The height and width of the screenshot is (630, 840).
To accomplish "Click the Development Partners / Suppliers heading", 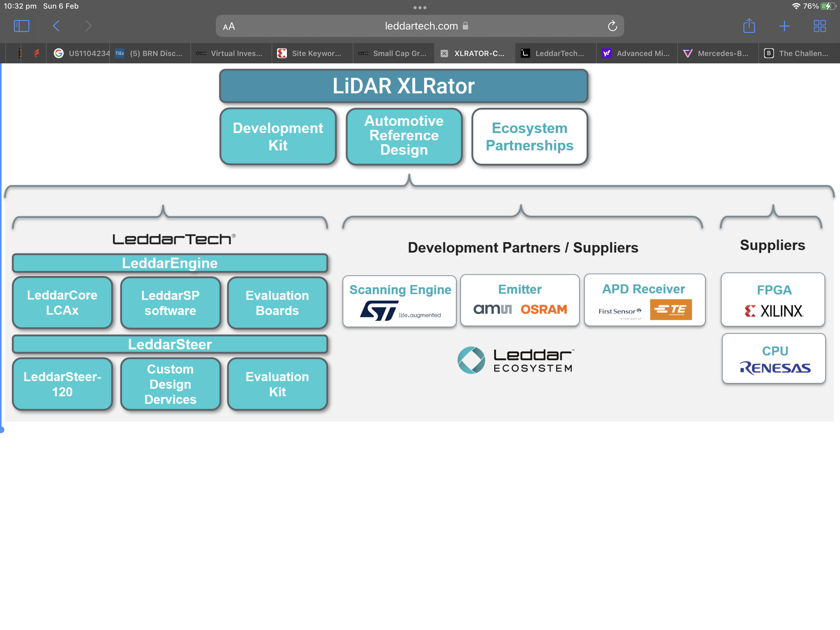I will tap(522, 247).
